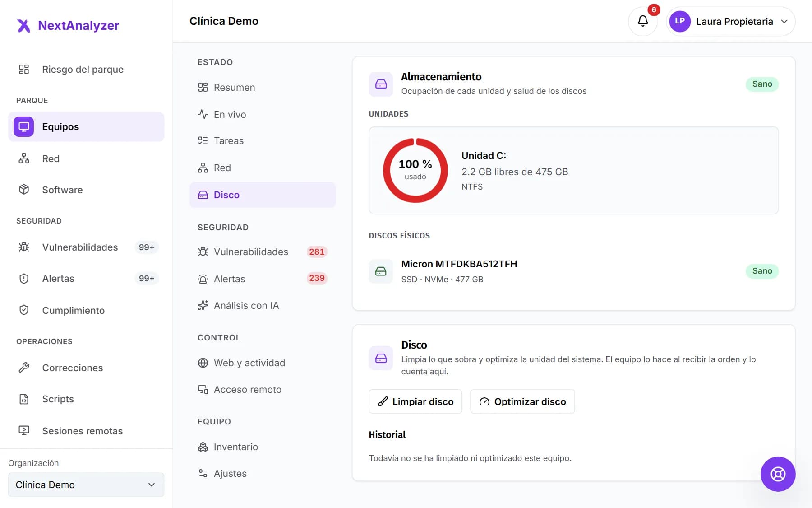Click the 100 % usado disk gauge
Screen dimensions: 812x508
pos(415,170)
